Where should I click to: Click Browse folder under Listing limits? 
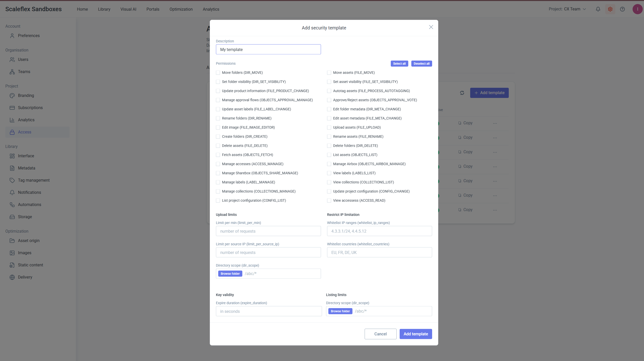340,311
